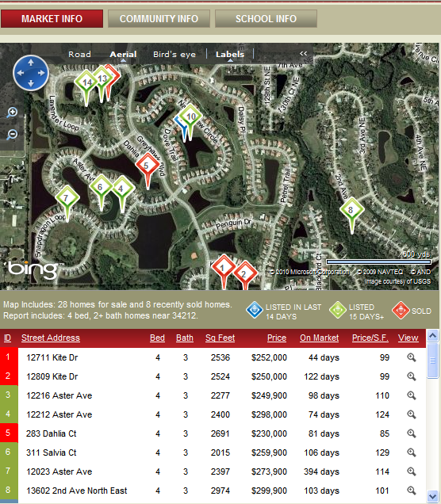Click the 394 days on market value
Image resolution: width=441 pixels, height=504 pixels.
click(x=321, y=472)
